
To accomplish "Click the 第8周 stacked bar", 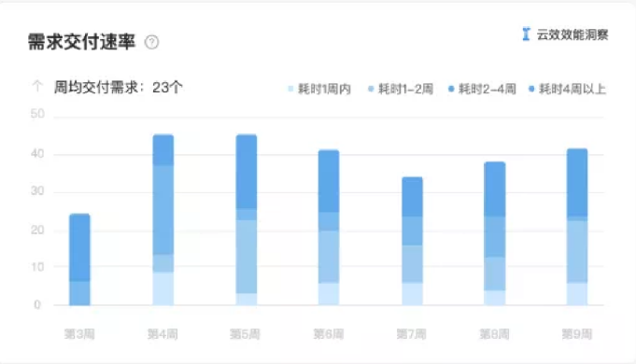I will tap(495, 233).
